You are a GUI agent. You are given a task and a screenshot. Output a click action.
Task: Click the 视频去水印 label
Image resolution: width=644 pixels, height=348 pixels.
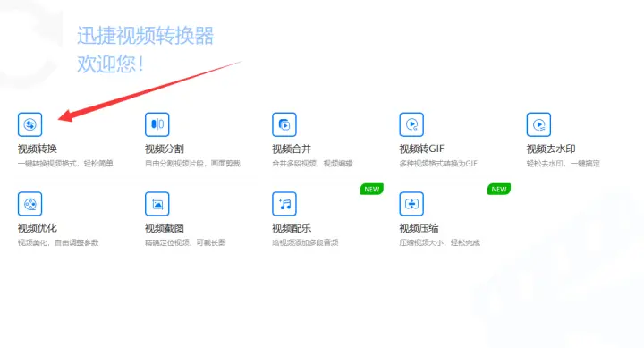pyautogui.click(x=551, y=149)
